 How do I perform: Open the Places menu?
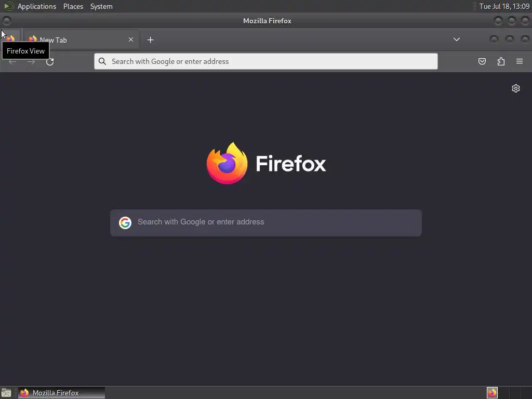click(x=73, y=6)
